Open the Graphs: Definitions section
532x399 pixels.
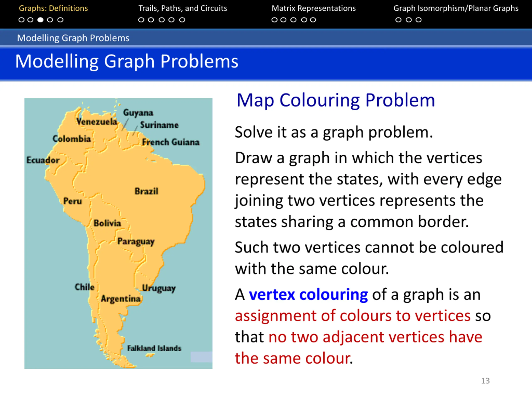click(x=53, y=8)
